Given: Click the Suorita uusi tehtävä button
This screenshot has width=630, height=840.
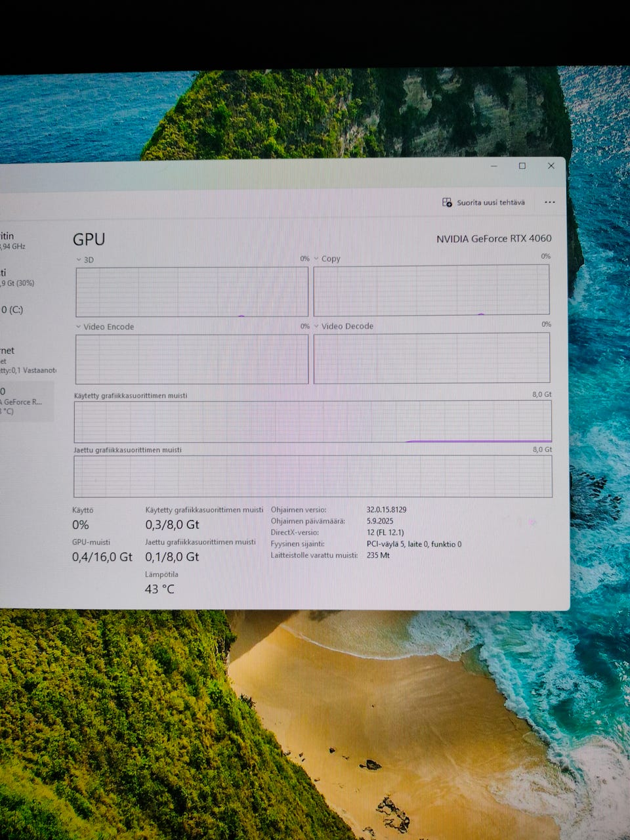Looking at the screenshot, I should pos(484,202).
